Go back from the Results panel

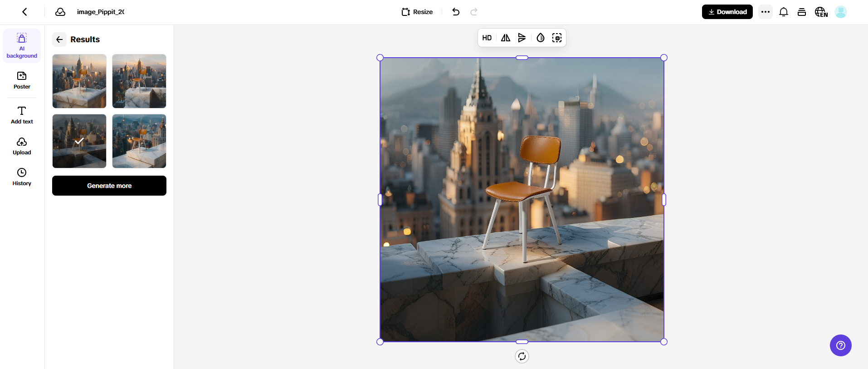[x=59, y=39]
